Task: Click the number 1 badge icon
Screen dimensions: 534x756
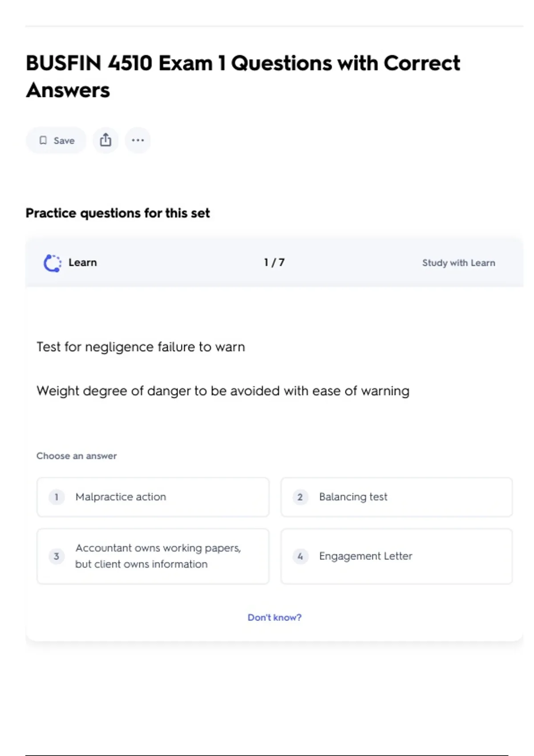Action: (x=57, y=497)
